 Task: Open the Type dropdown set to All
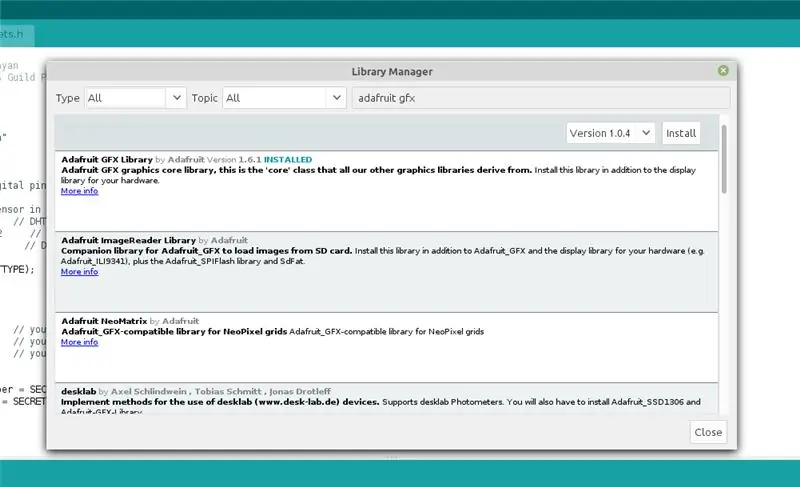click(x=135, y=98)
